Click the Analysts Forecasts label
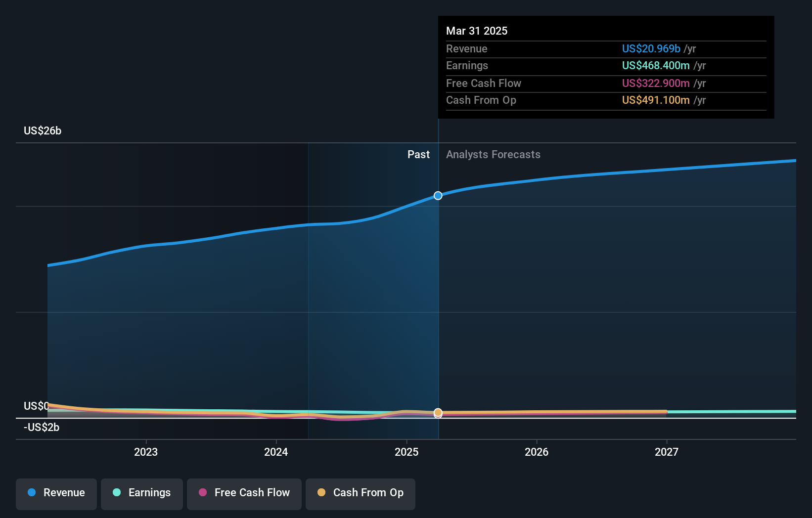 (x=493, y=154)
